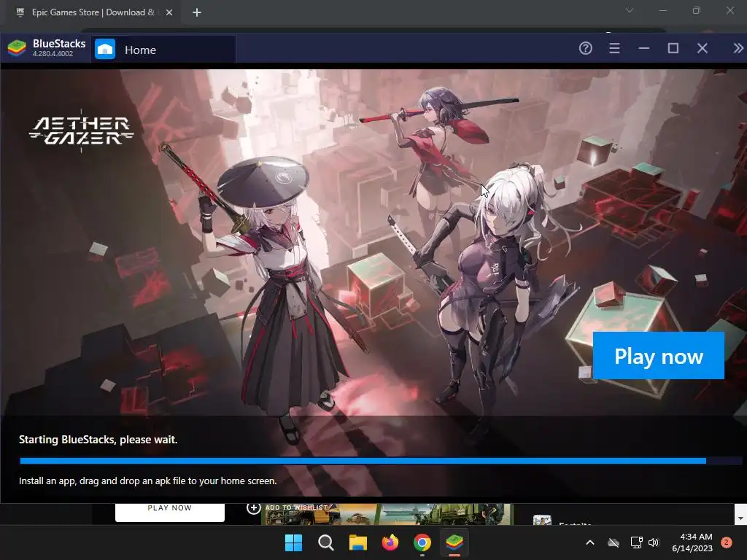Launch Firefox from the taskbar

(x=390, y=542)
